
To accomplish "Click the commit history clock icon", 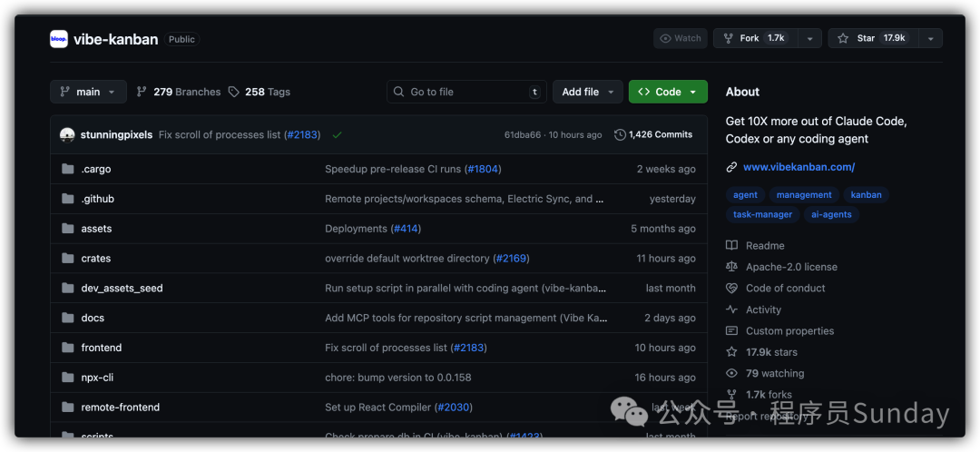I will pos(620,134).
